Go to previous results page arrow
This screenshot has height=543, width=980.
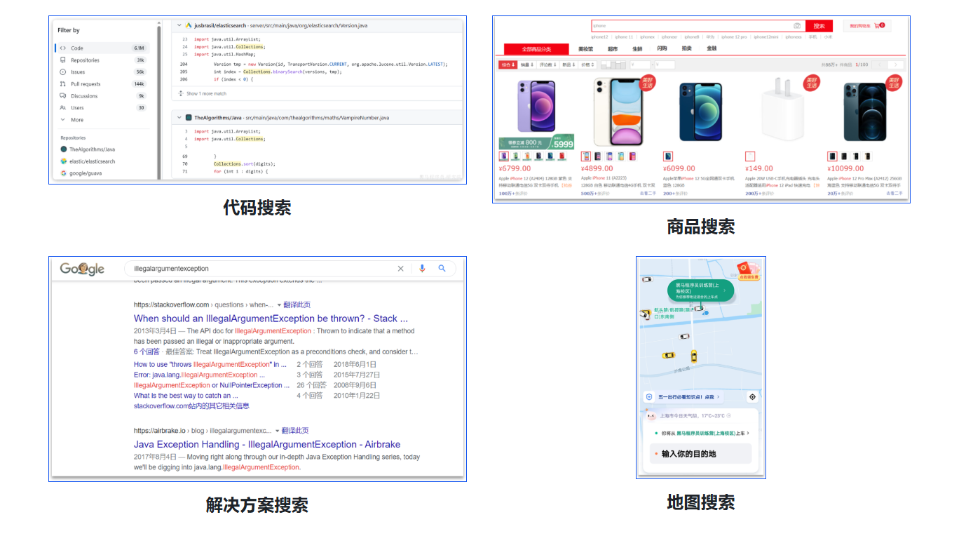880,65
